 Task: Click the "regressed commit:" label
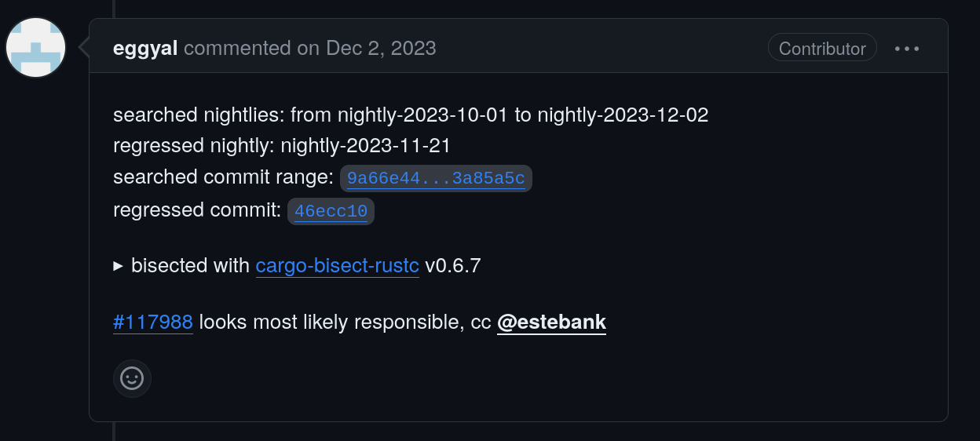tap(197, 210)
